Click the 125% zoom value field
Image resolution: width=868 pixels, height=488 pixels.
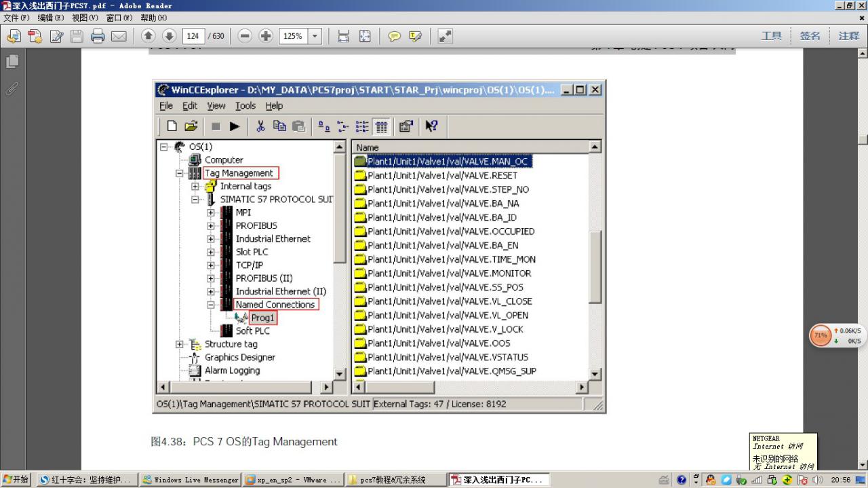point(294,36)
